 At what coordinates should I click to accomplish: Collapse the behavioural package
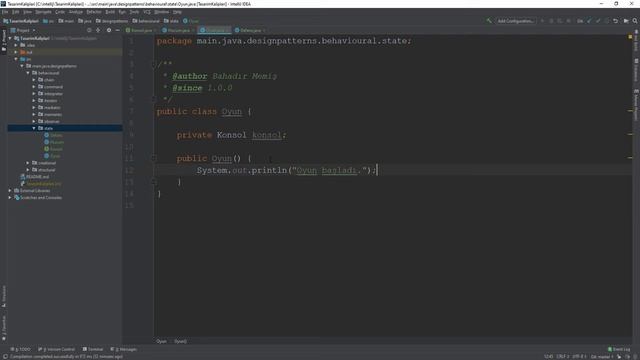[x=28, y=73]
